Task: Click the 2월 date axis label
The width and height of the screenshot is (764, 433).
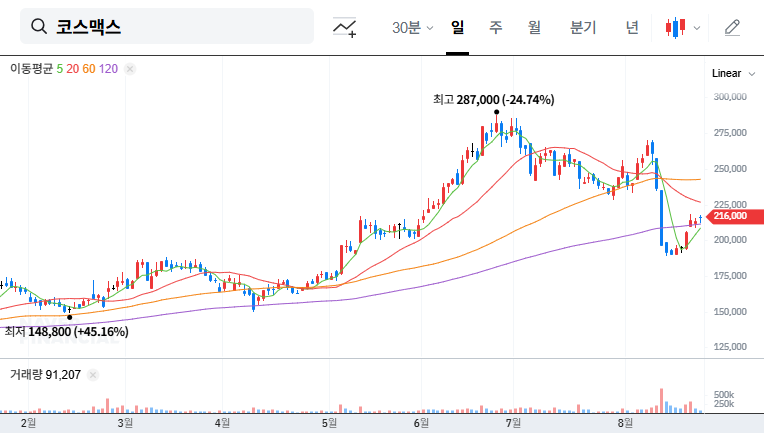Action: [x=28, y=423]
